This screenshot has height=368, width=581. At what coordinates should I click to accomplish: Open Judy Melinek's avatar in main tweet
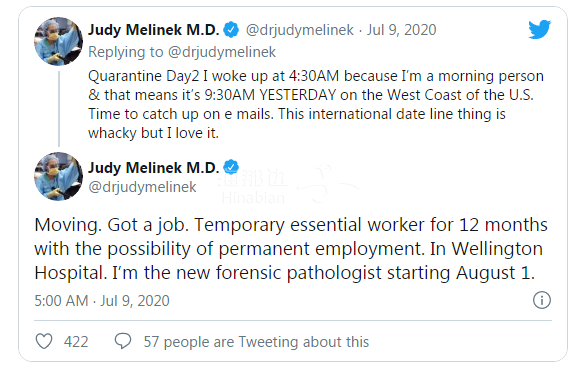click(59, 176)
